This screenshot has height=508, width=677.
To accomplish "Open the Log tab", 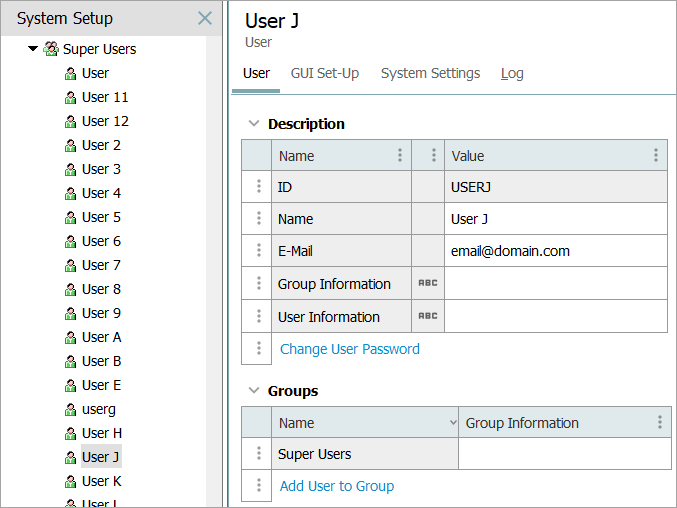I will click(512, 73).
